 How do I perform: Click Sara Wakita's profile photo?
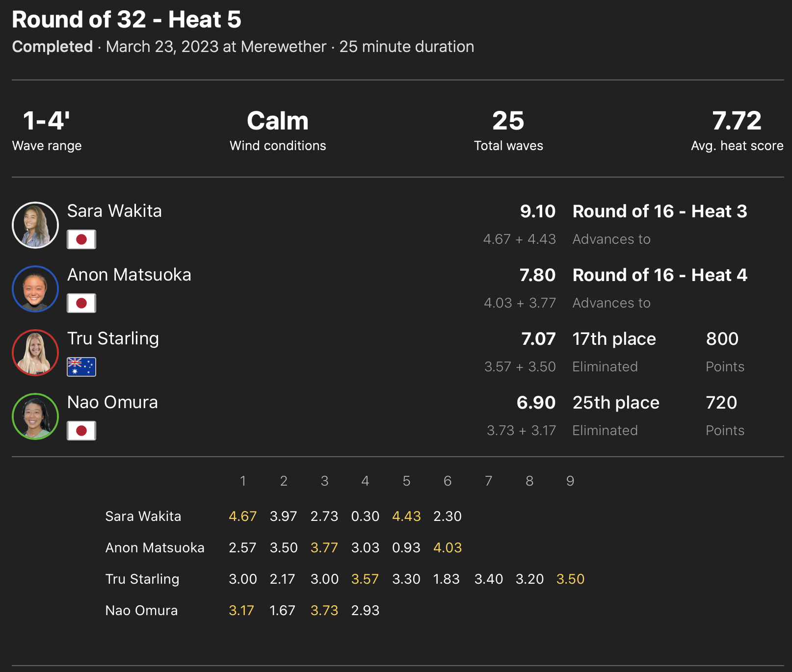35,225
